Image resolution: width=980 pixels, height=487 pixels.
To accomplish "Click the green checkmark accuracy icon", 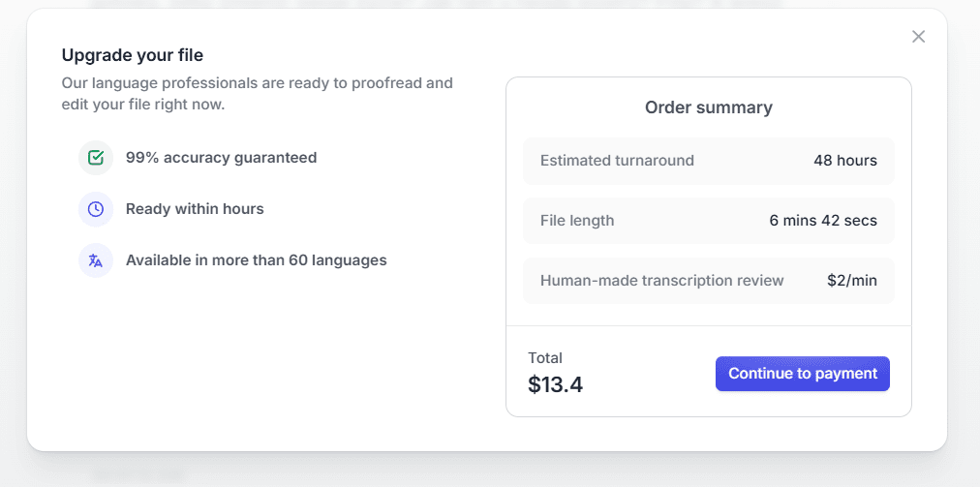I will [x=96, y=158].
